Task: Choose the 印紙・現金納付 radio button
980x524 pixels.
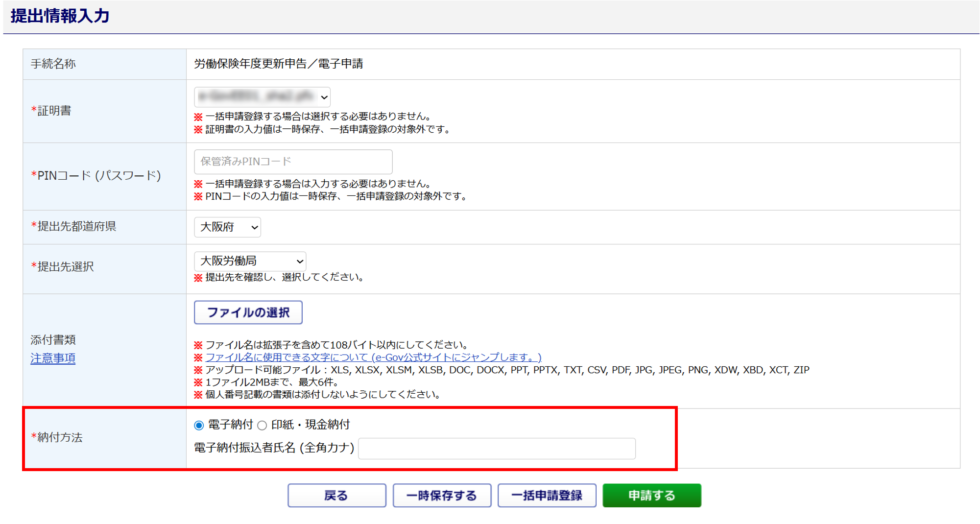Action: pos(263,425)
